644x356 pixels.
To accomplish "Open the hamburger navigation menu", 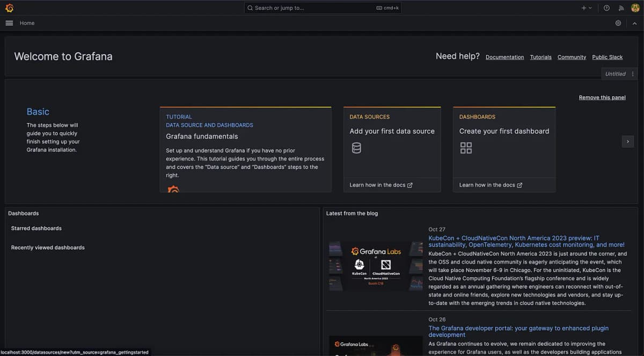I will pos(9,23).
